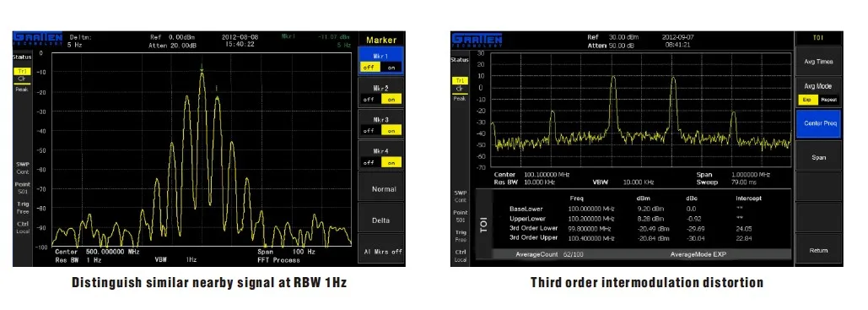Screen dimensions: 868x310
Task: Click the Center 100.100000 MHz readout
Action: click(531, 174)
